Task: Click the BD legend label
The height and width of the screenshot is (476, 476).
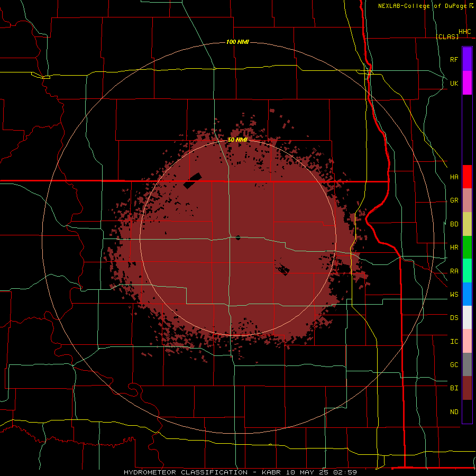Action: (454, 224)
